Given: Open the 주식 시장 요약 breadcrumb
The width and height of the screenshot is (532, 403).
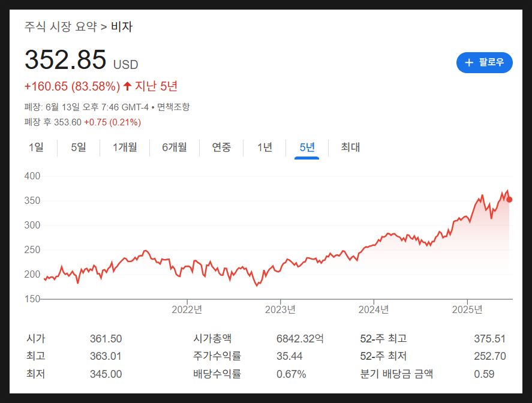Looking at the screenshot, I should click(x=61, y=26).
